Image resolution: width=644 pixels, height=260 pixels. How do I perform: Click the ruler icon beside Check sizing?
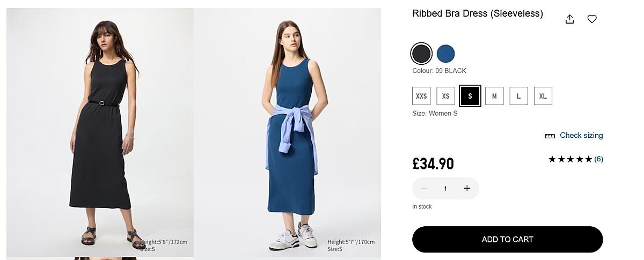point(550,136)
